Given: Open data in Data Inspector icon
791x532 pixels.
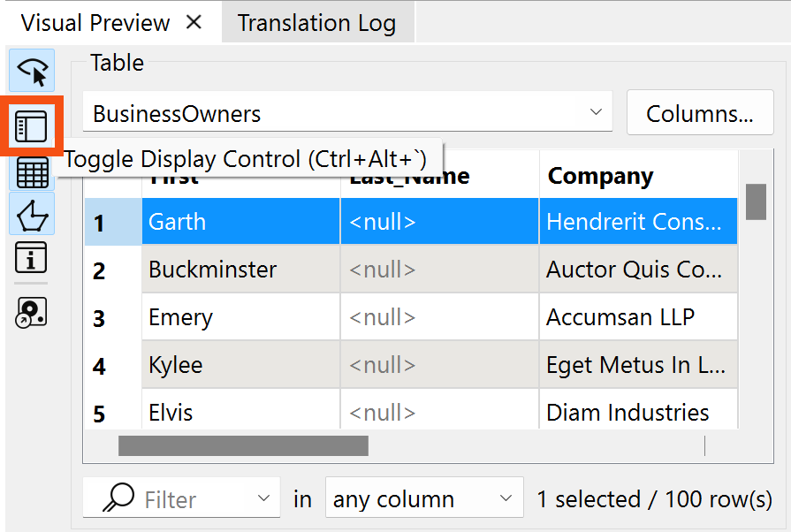Looking at the screenshot, I should pyautogui.click(x=32, y=311).
